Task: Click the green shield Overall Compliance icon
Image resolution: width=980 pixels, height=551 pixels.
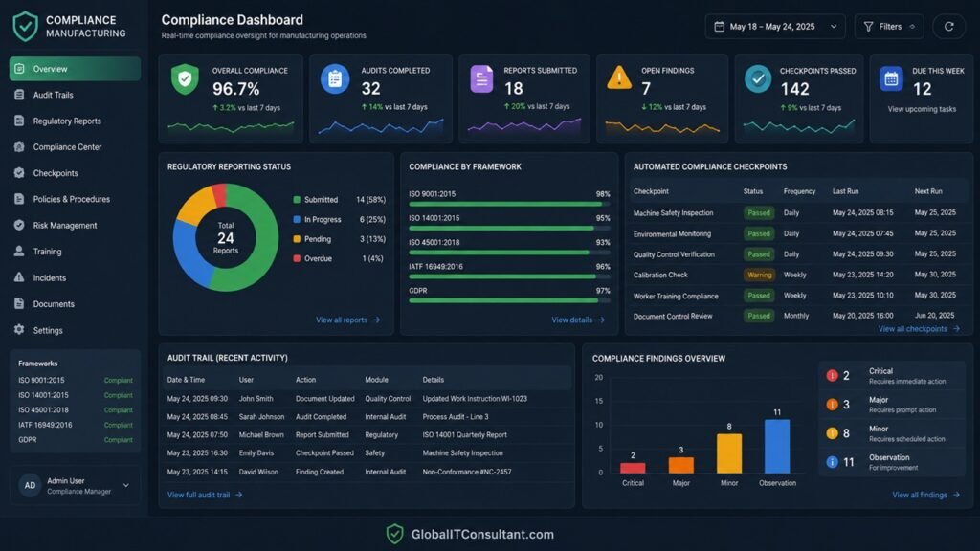Action: (185, 79)
